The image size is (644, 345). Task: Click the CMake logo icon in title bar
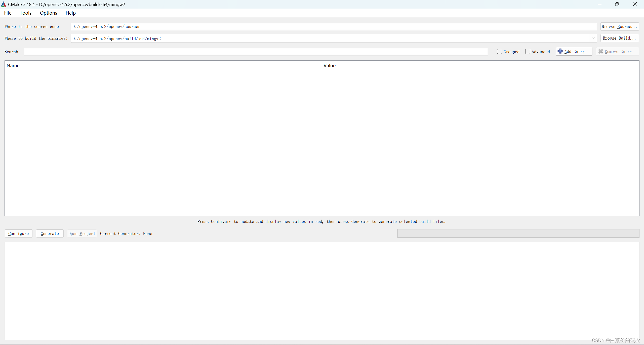(4, 4)
